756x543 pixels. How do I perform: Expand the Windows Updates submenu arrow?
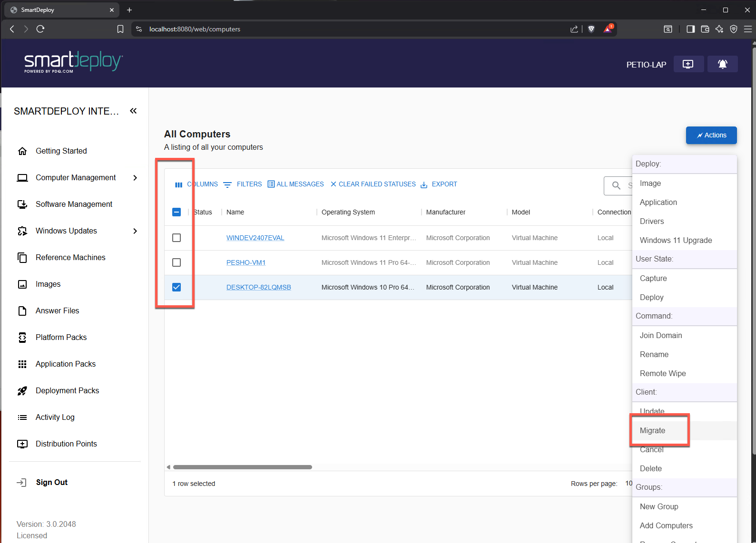pyautogui.click(x=135, y=231)
